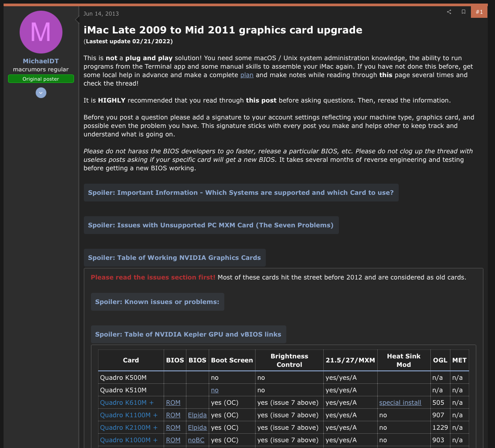Download ROM for Quadro K610M

tap(173, 403)
